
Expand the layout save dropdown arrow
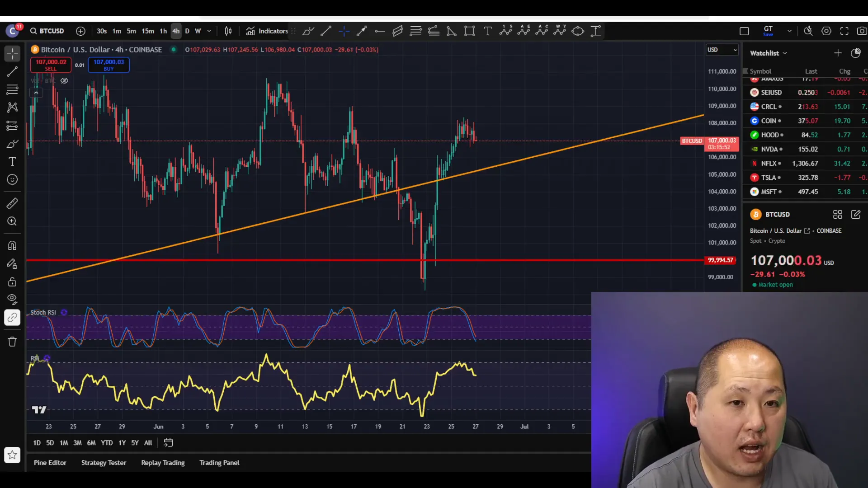789,31
